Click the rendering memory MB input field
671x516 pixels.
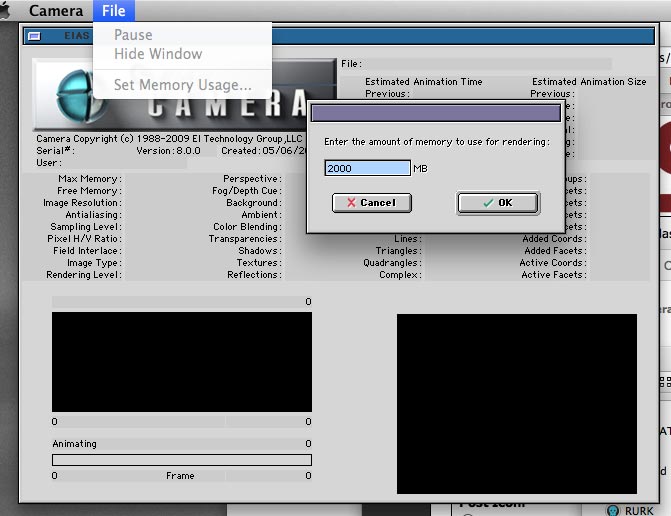tap(367, 168)
